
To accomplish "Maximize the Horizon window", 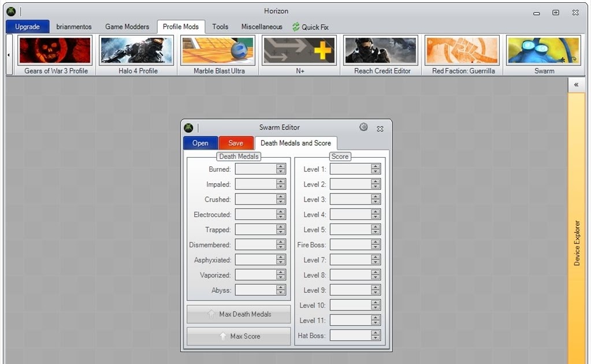I will (x=556, y=13).
